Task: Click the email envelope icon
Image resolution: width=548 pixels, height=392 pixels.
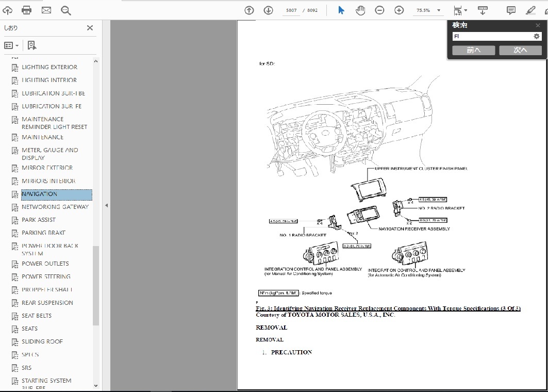Action: (x=46, y=10)
